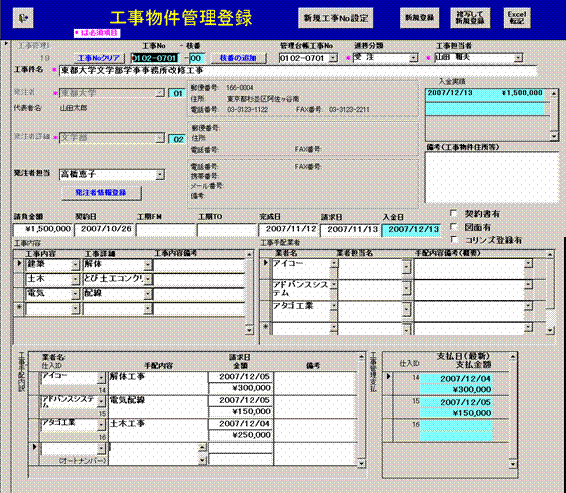566x493 pixels.
Task: Open the アイコー dropdown in 工事手配内訳
Action: point(101,378)
